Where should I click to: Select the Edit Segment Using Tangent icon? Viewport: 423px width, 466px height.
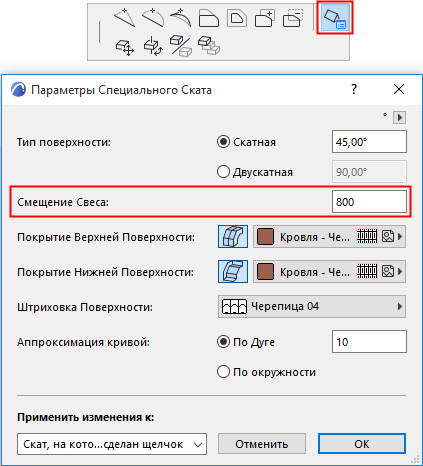[x=181, y=18]
